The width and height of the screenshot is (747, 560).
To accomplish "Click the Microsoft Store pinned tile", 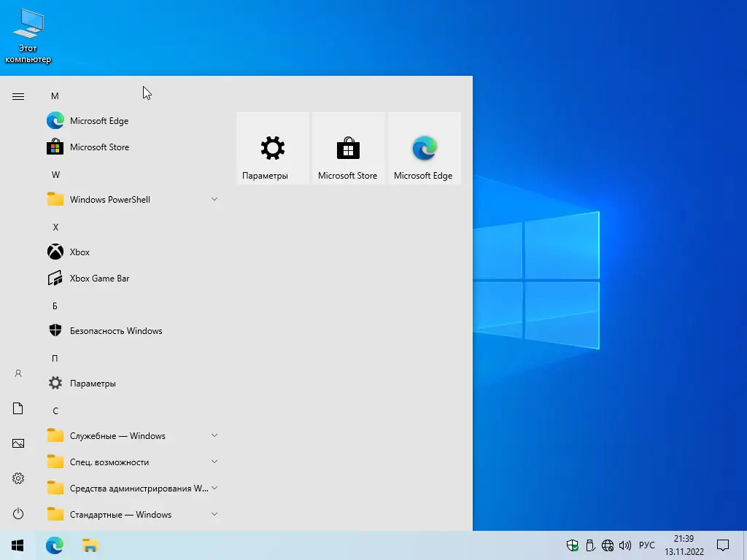I will click(x=348, y=148).
